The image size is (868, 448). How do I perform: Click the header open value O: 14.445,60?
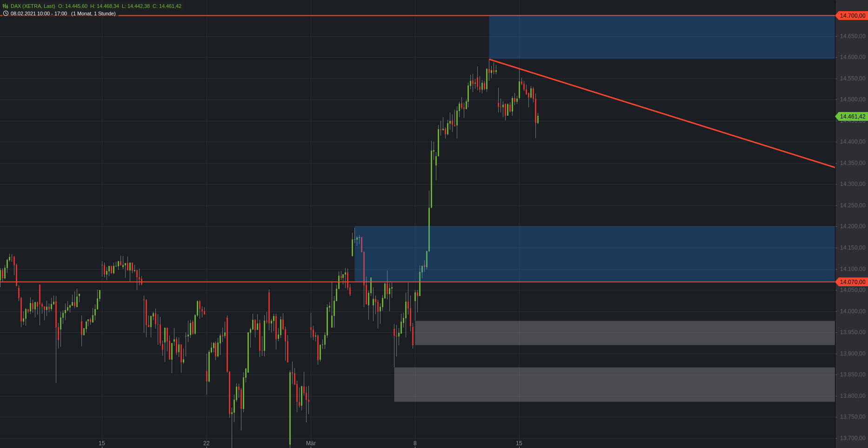click(73, 6)
